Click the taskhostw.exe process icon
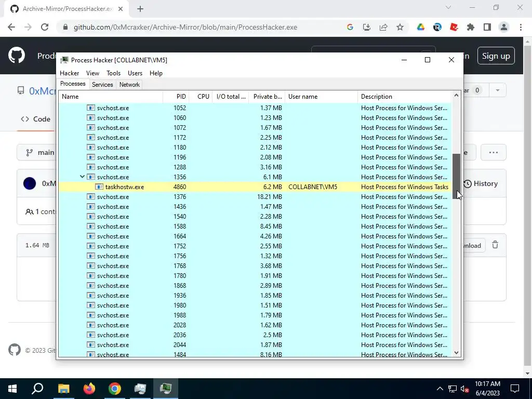The image size is (532, 399). [99, 187]
